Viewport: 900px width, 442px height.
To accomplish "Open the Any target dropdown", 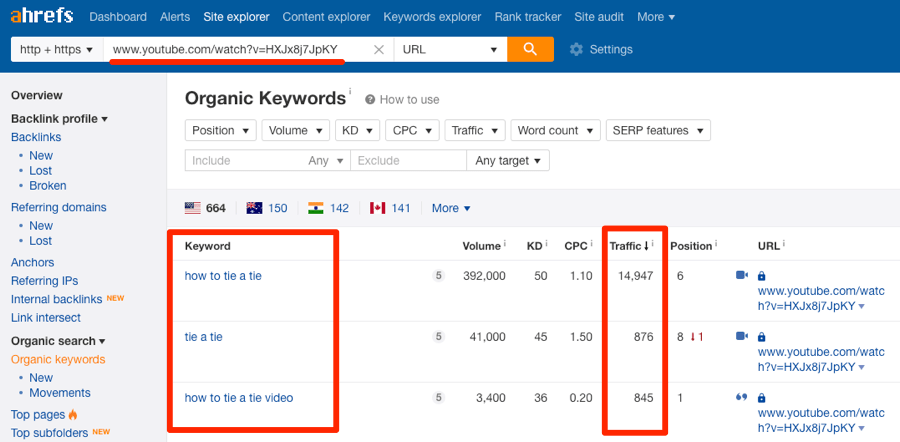I will coord(508,160).
